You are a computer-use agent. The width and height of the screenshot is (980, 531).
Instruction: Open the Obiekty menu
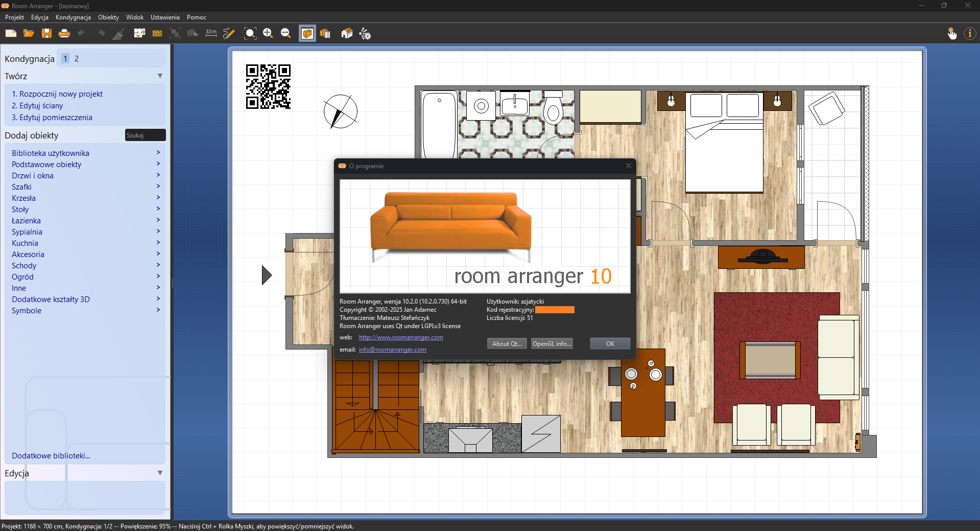coord(108,17)
